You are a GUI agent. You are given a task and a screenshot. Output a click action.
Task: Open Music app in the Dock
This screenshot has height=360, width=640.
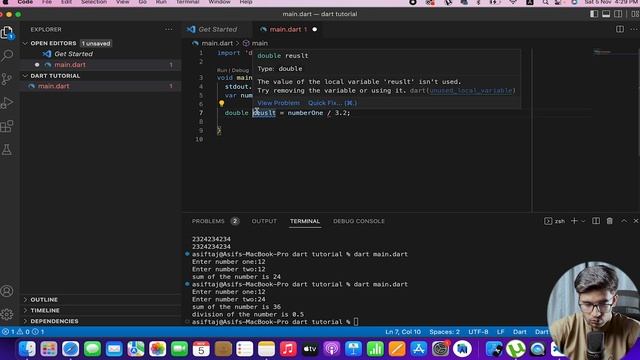[x=288, y=349]
